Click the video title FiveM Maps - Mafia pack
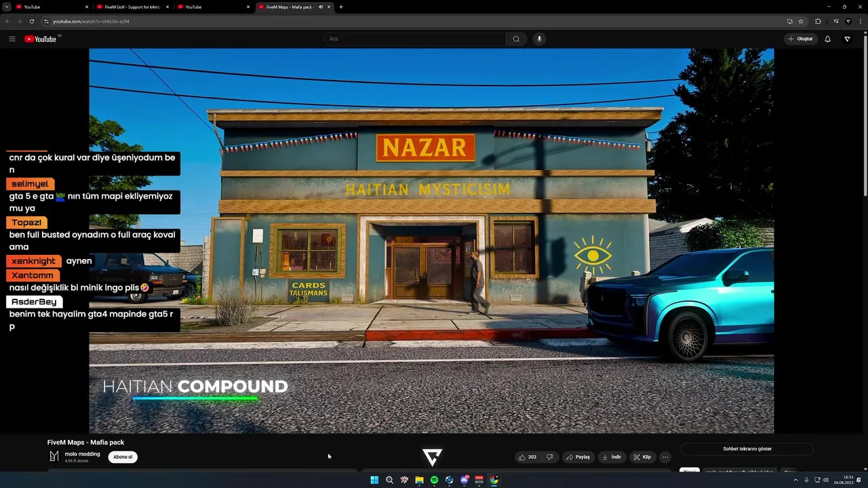Image resolution: width=868 pixels, height=488 pixels. pos(85,442)
